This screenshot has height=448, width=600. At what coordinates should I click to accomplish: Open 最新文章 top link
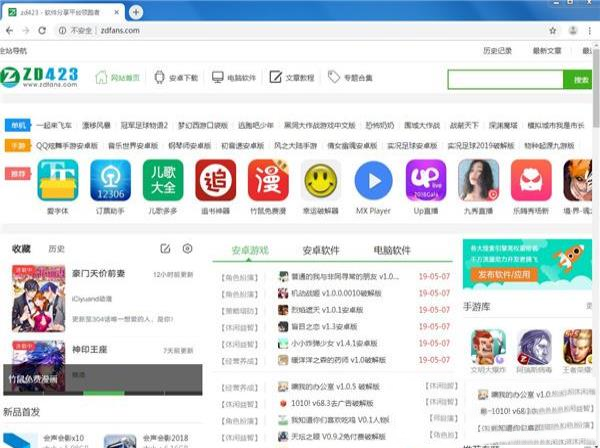(547, 51)
